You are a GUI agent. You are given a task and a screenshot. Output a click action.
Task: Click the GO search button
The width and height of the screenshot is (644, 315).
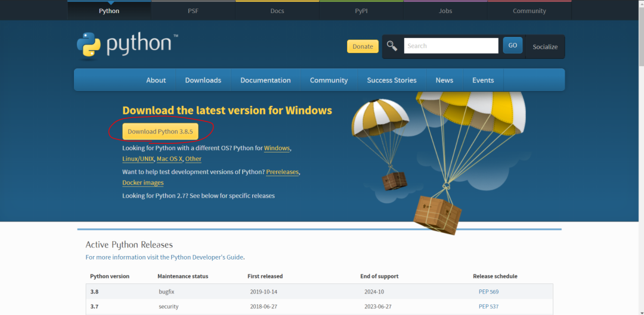(513, 45)
